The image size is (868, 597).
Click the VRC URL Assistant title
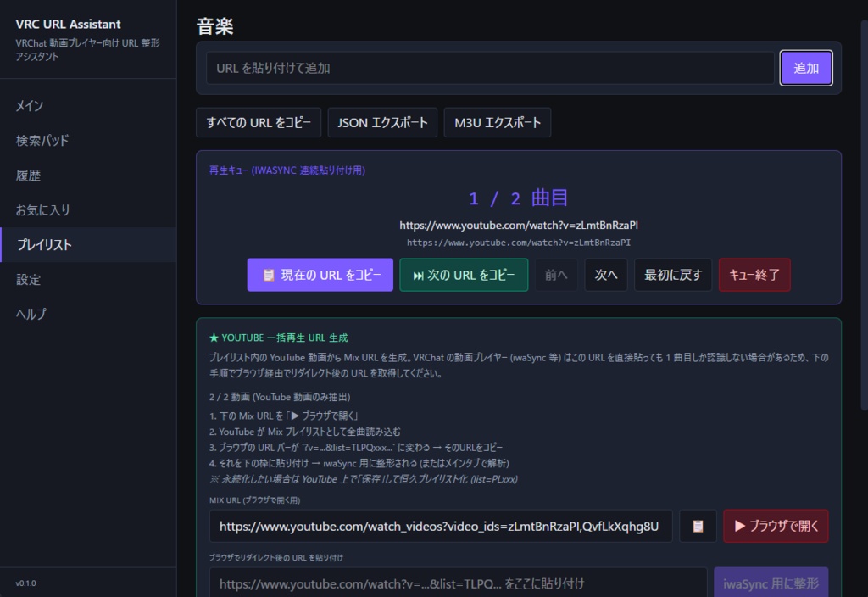68,25
